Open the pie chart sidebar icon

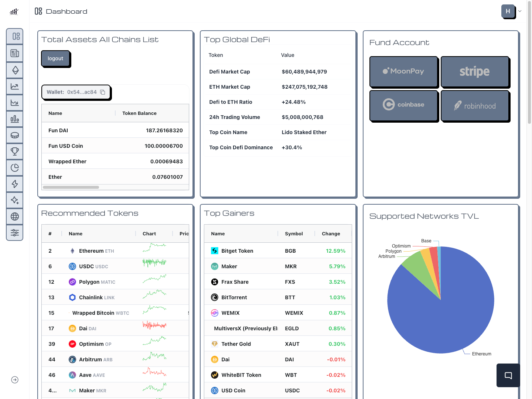(x=15, y=167)
